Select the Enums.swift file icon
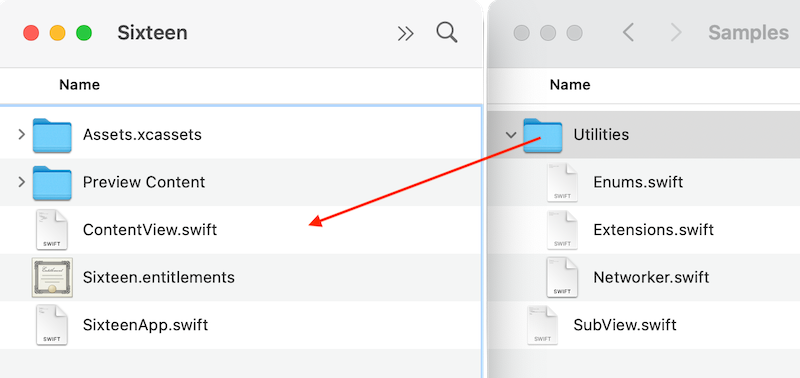Screen dimensions: 800x378 pyautogui.click(x=562, y=182)
